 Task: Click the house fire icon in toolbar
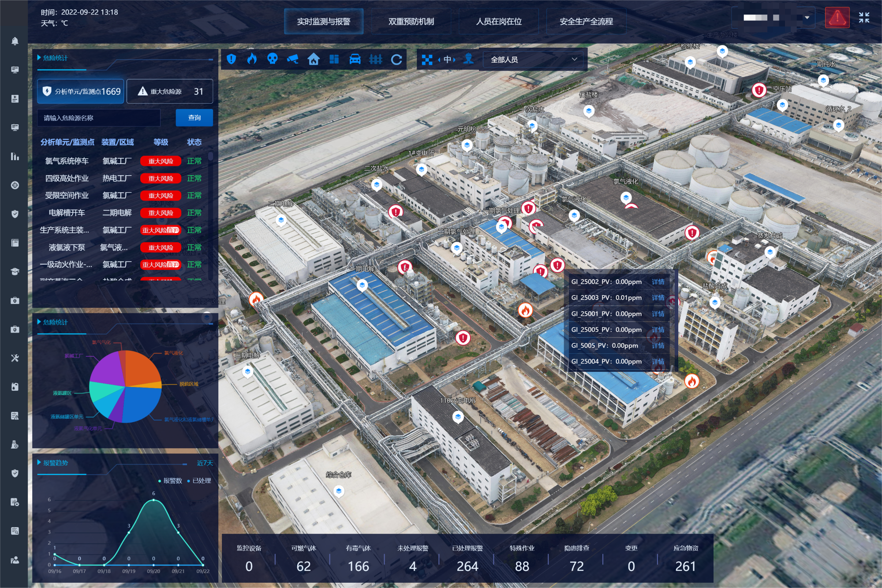click(x=314, y=59)
